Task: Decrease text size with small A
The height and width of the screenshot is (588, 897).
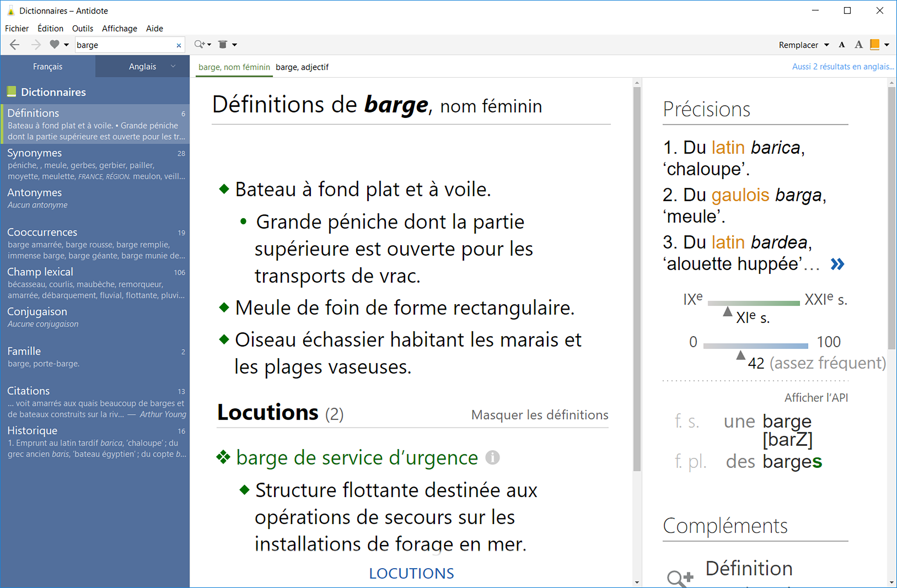Action: click(842, 45)
